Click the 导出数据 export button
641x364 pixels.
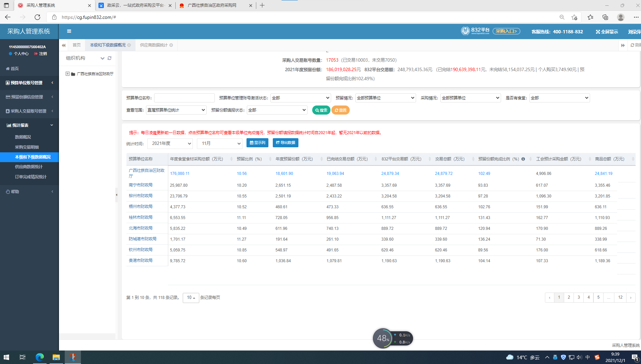point(285,143)
